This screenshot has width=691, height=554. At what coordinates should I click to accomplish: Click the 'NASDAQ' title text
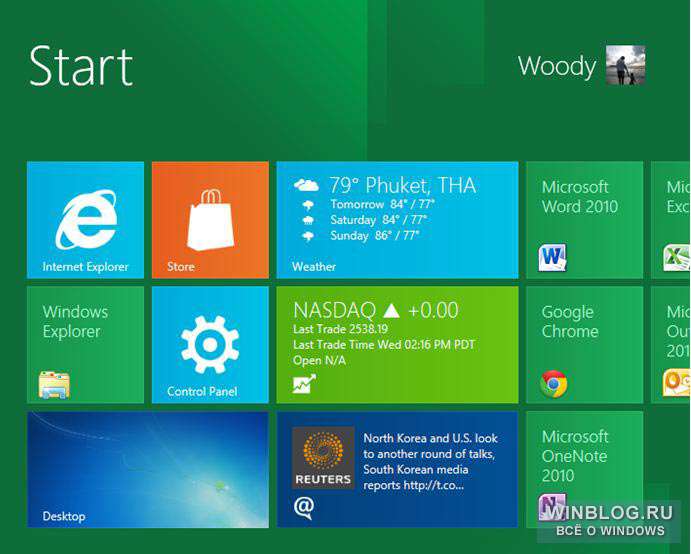point(334,310)
